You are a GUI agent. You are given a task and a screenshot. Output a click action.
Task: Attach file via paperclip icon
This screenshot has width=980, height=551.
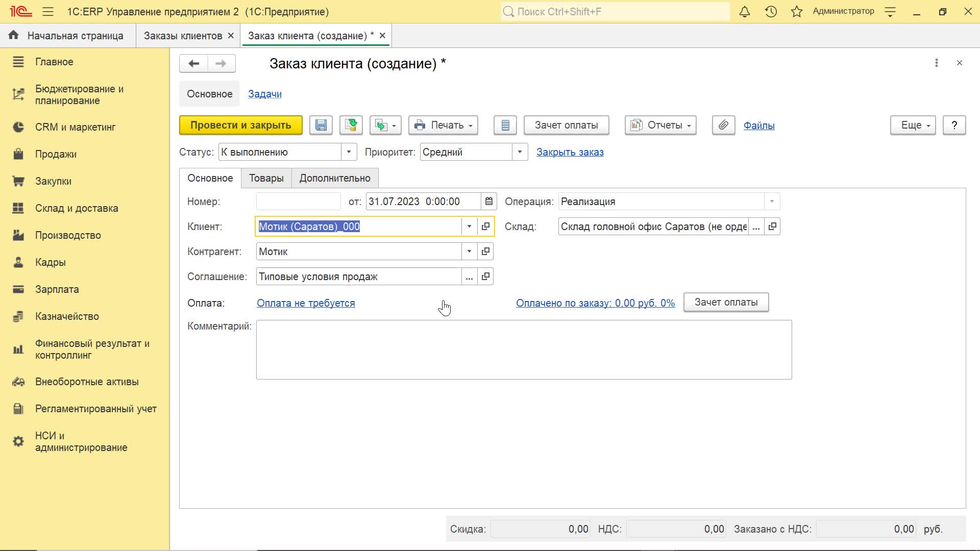723,125
